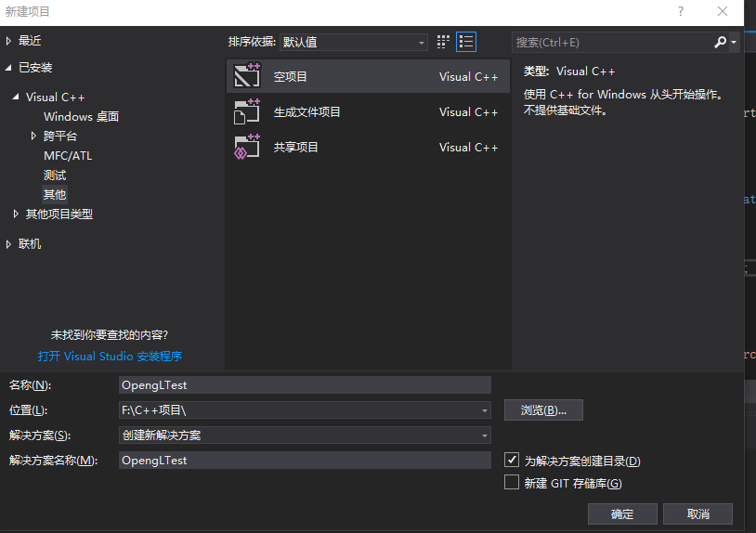Click the Visual C++ tree label
Viewport: 756px width, 533px height.
[55, 97]
